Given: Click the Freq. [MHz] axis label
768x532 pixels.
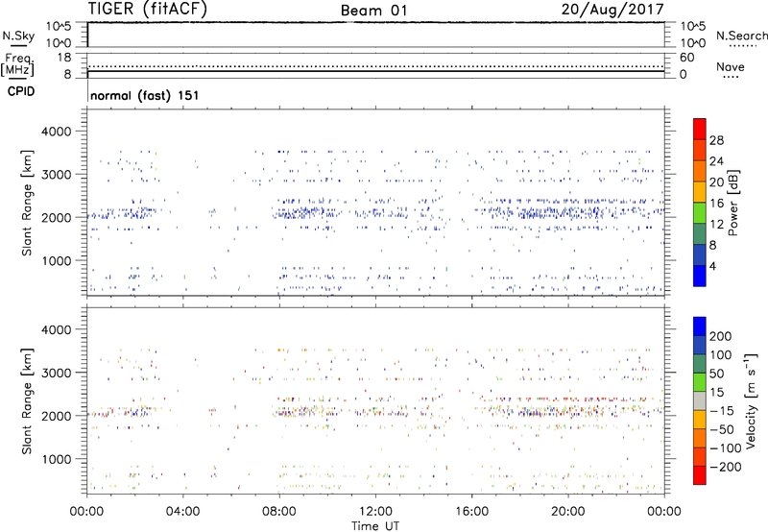Looking at the screenshot, I should click(x=17, y=65).
